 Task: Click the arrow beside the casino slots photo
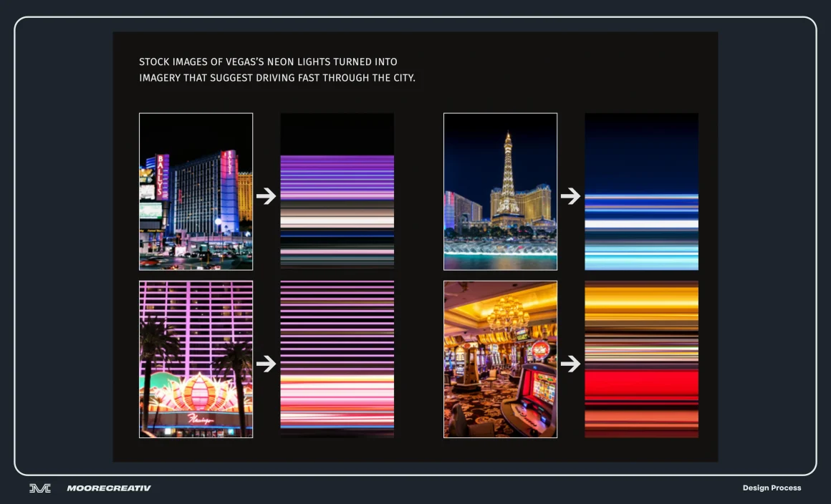pyautogui.click(x=571, y=364)
